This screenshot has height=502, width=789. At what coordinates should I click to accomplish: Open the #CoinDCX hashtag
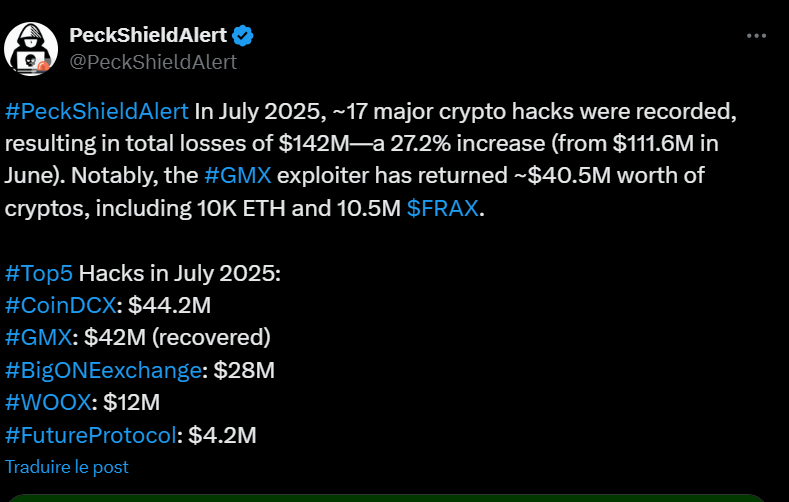tap(60, 306)
